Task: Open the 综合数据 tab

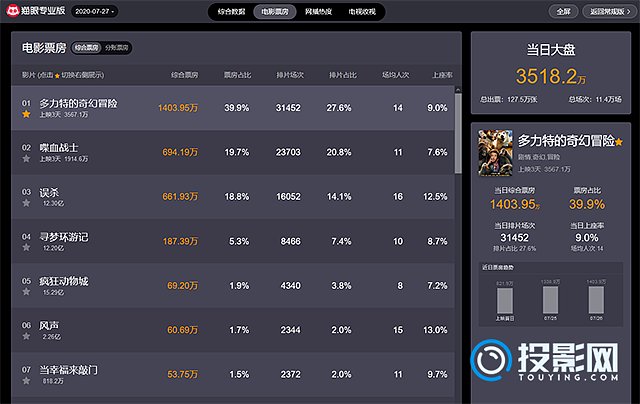Action: click(230, 11)
